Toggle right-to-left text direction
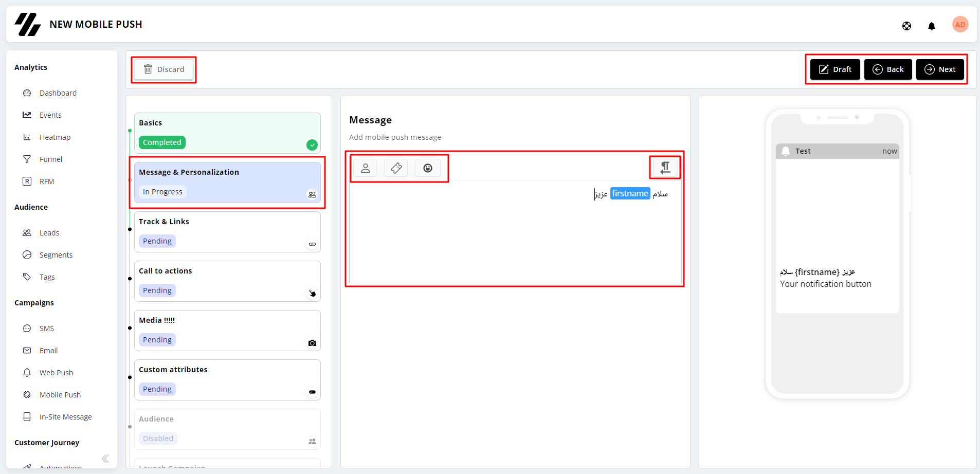Viewport: 980px width, 474px height. tap(665, 167)
